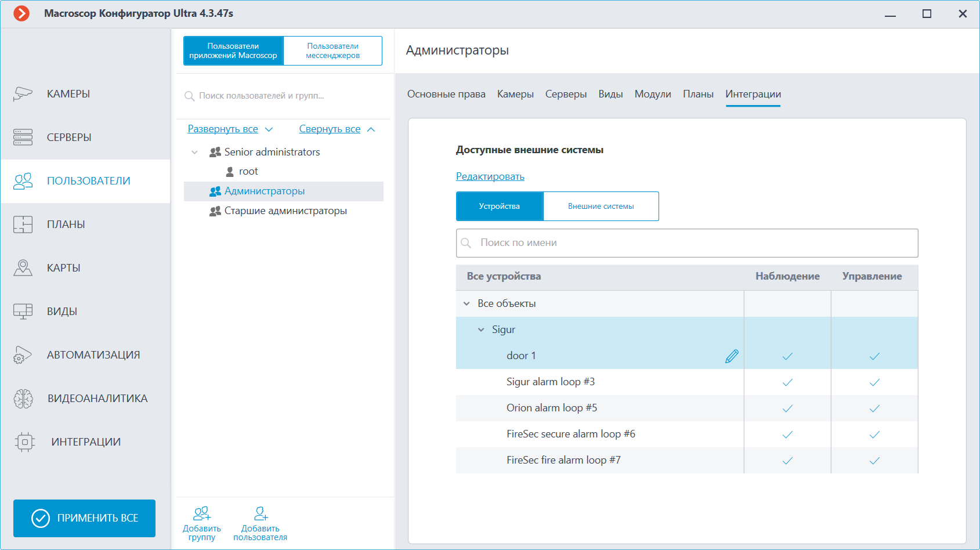Click the Развернуть все link
Screen dimensions: 980x550
pos(223,129)
